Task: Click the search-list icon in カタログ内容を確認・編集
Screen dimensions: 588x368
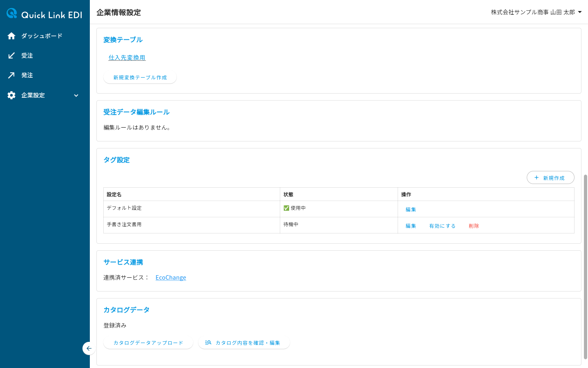Action: (x=208, y=343)
